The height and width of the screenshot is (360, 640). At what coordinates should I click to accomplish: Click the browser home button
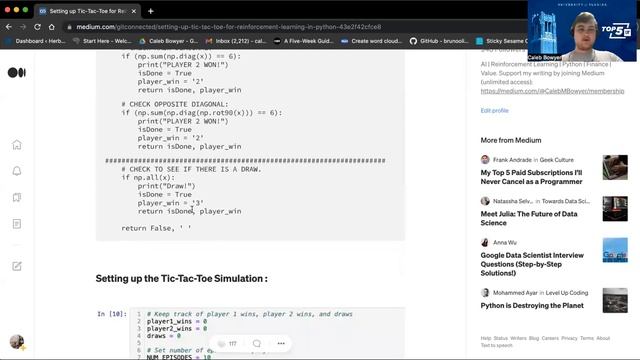pos(51,27)
